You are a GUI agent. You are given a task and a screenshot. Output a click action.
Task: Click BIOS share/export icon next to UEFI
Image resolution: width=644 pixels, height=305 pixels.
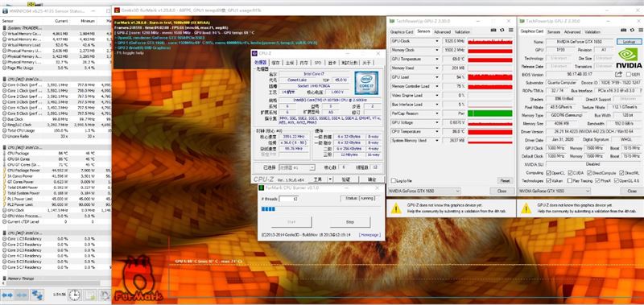tap(618, 74)
